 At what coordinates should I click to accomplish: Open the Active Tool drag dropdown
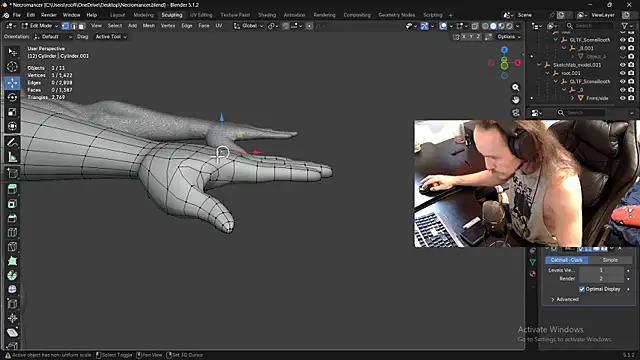click(x=111, y=37)
